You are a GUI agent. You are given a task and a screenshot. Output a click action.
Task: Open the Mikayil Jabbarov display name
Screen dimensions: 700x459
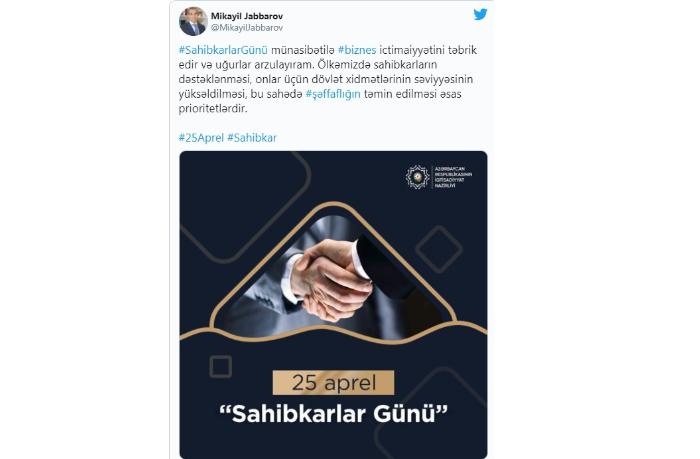(247, 16)
